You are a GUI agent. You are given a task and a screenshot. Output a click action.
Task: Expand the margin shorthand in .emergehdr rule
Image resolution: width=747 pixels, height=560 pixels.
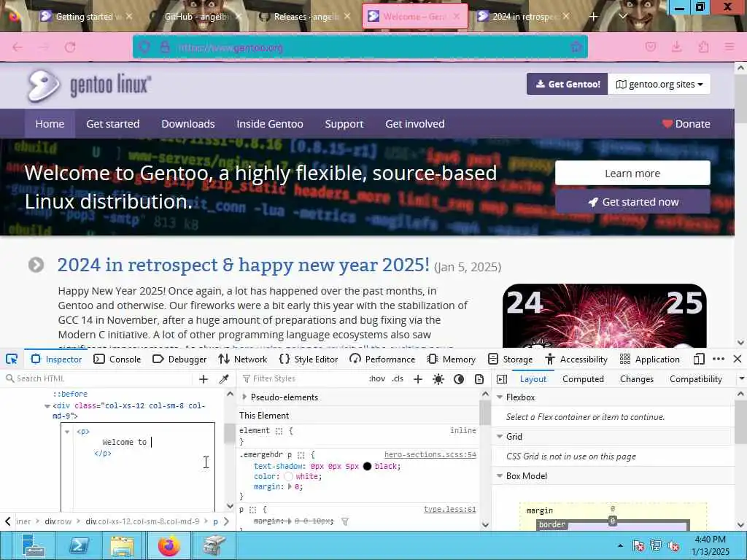click(290, 486)
